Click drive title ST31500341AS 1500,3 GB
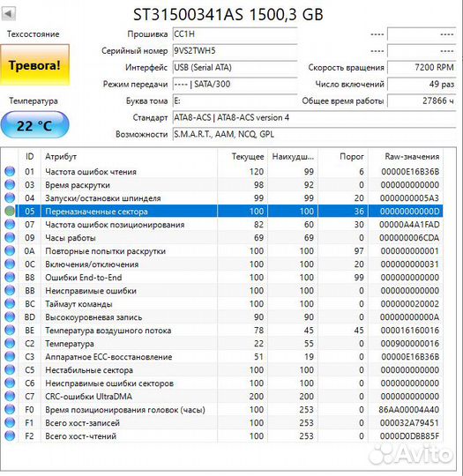This screenshot has width=463, height=476. click(x=228, y=14)
